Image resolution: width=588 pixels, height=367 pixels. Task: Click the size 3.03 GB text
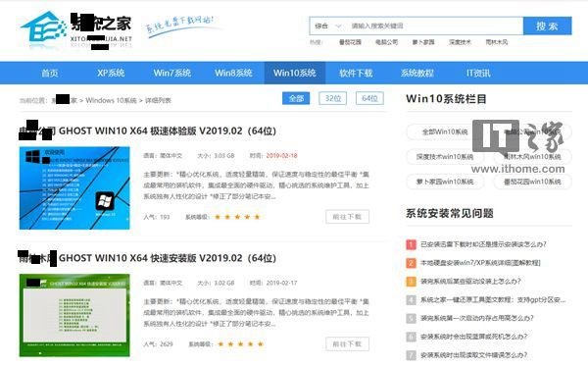point(223,155)
